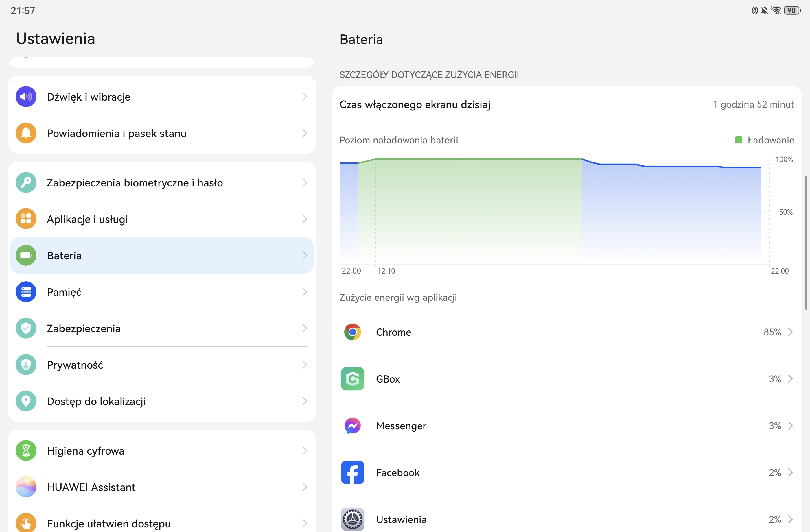Viewport: 810px width, 532px height.
Task: Tap the Higiena cyfrowa hourglass icon
Action: pos(26,451)
